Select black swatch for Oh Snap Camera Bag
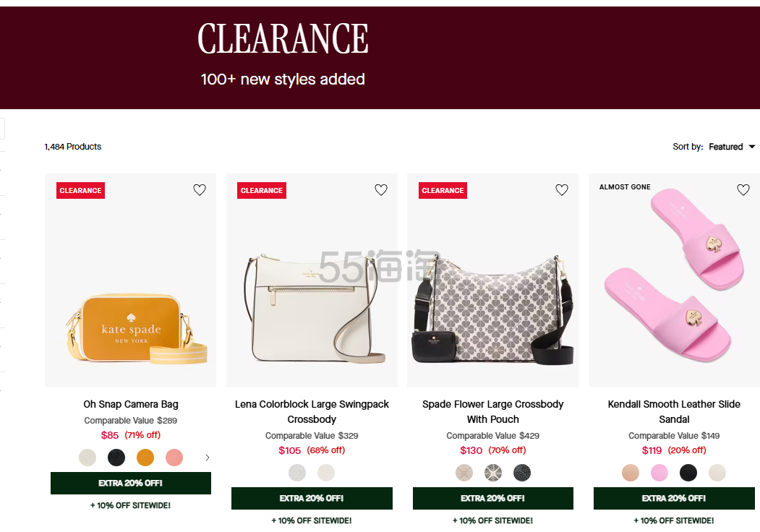760x532 pixels. [116, 458]
